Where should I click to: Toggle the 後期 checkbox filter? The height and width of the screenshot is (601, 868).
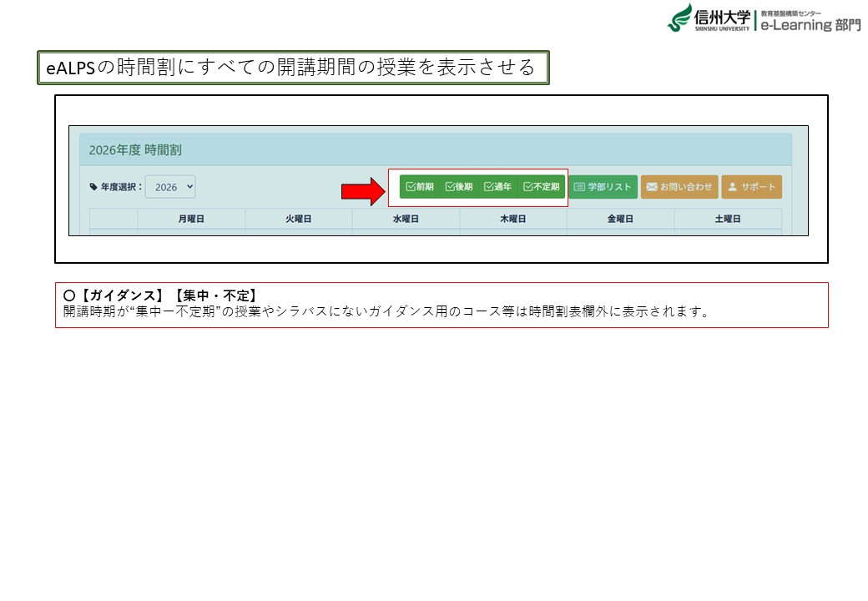(x=459, y=186)
